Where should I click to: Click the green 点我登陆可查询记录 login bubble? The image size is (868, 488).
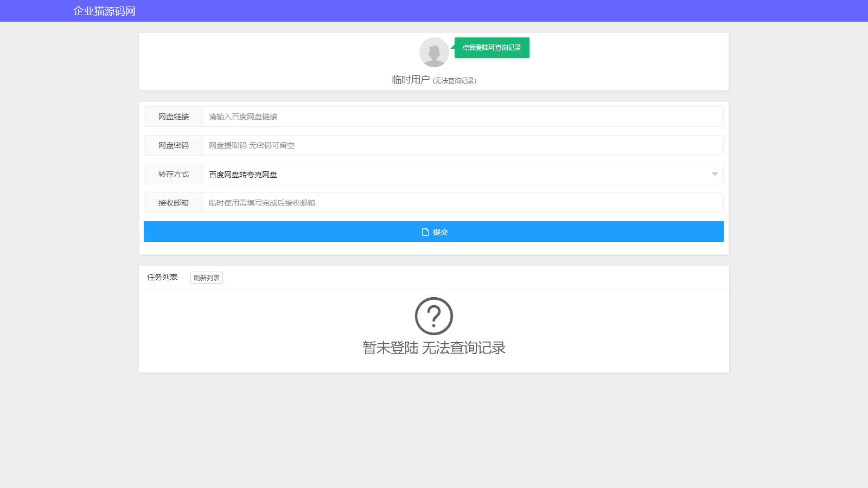(492, 48)
